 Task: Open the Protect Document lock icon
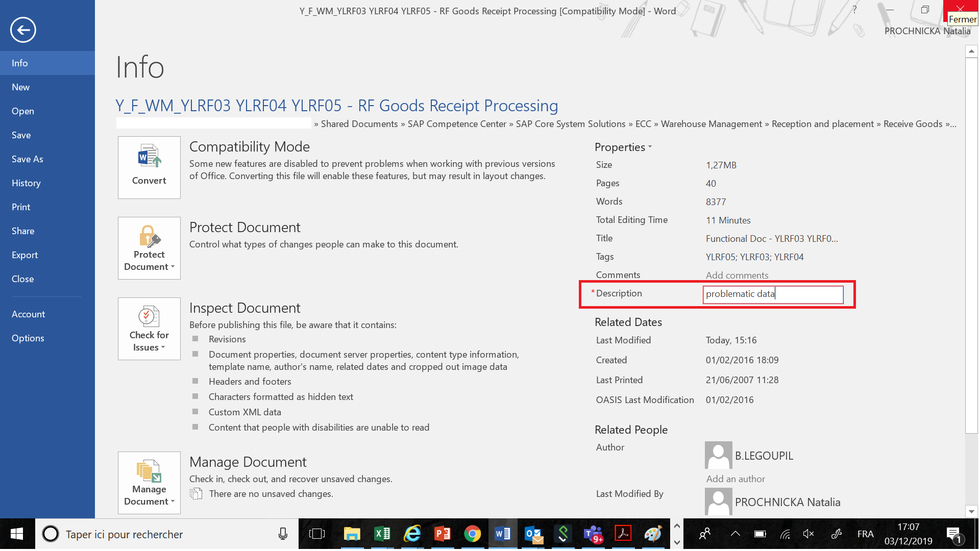[x=149, y=237]
